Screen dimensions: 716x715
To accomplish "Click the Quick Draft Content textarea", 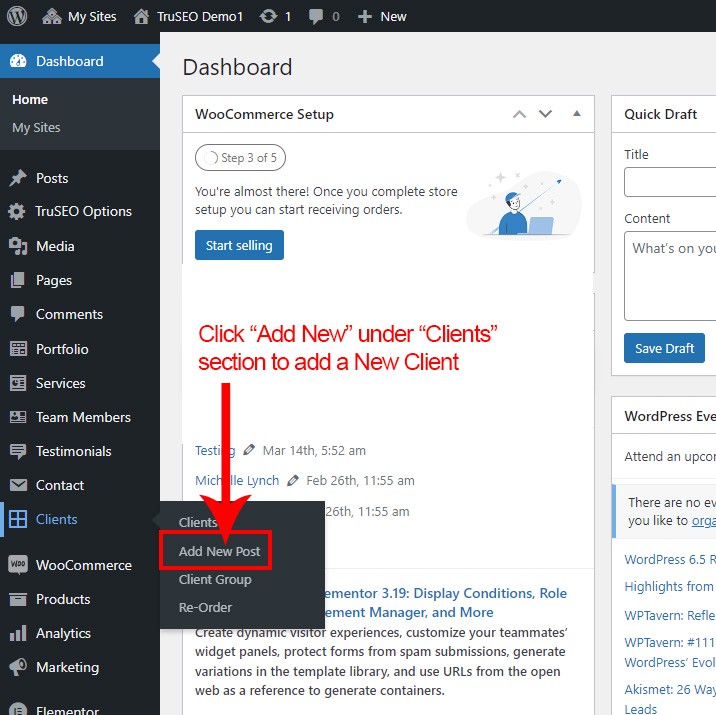I will 670,275.
